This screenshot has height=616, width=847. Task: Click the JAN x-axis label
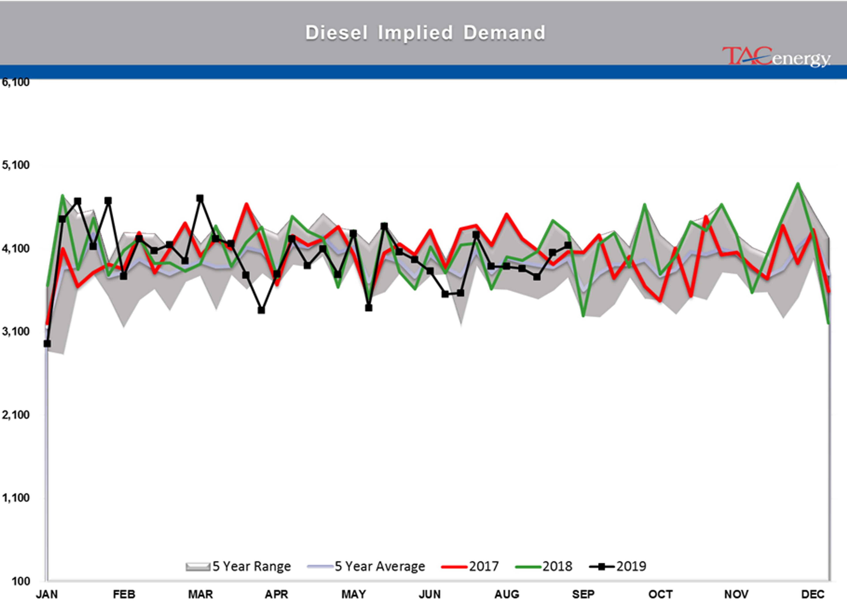[x=47, y=594]
